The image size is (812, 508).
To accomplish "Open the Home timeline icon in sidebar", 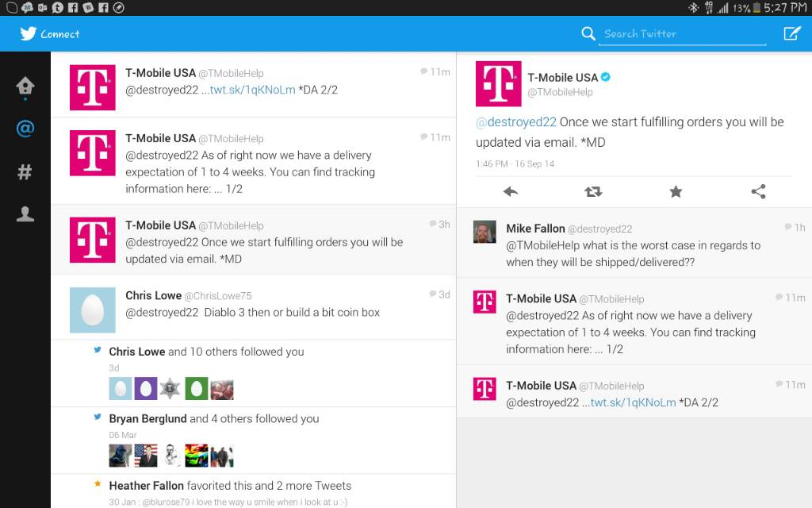I will 25,87.
